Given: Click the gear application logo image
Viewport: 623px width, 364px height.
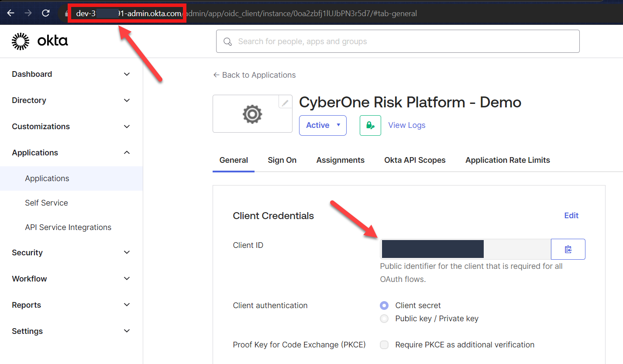Looking at the screenshot, I should click(x=252, y=114).
